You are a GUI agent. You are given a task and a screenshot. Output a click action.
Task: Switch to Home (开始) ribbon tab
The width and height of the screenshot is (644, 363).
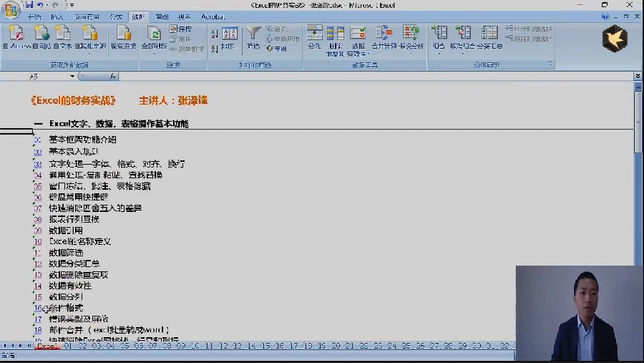coord(34,17)
